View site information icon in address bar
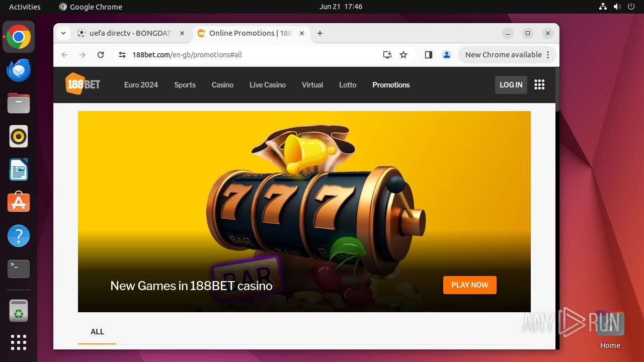Viewport: 644px width, 362px height. coord(122,55)
